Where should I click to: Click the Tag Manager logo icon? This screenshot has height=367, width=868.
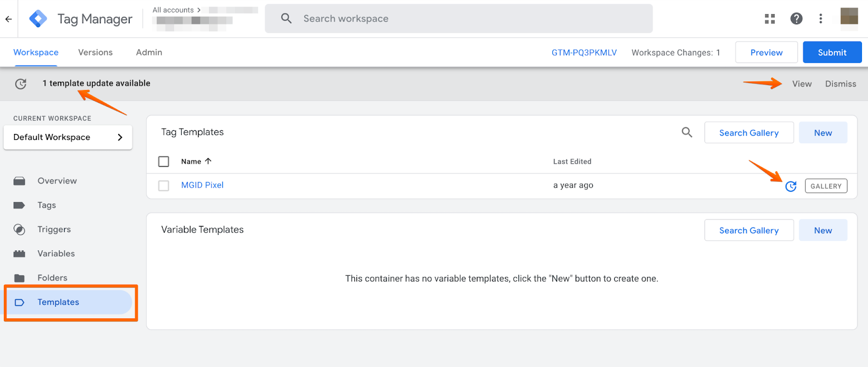point(38,19)
